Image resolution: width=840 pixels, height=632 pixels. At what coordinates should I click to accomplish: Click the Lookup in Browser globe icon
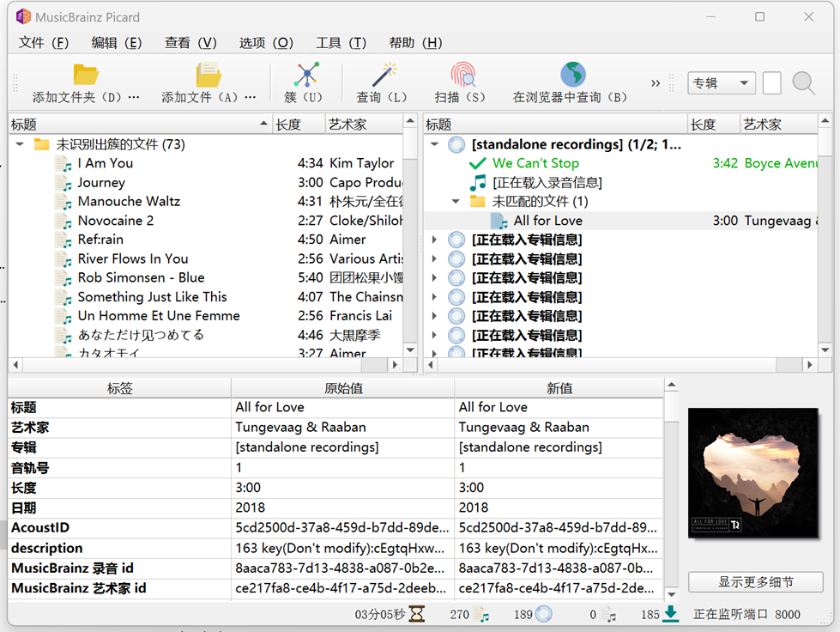(571, 76)
